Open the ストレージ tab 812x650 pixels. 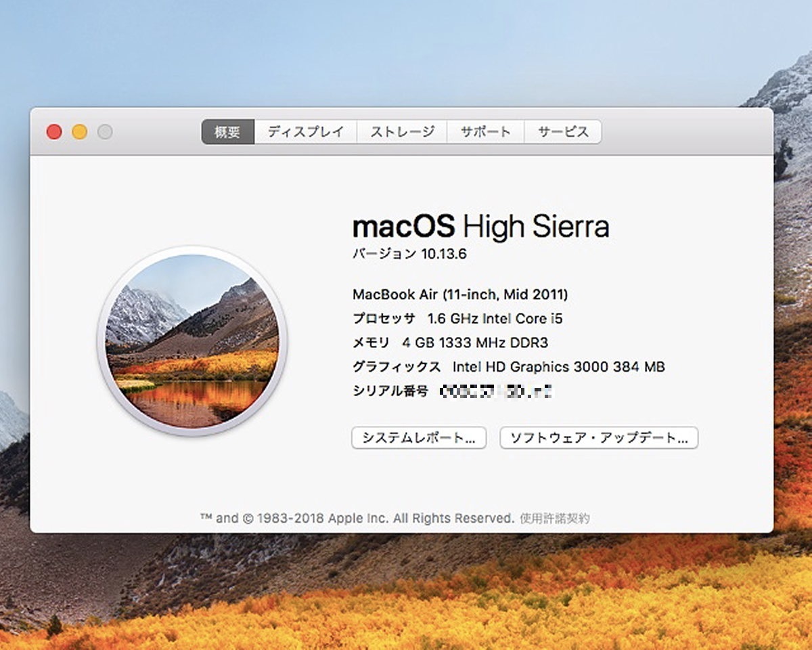402,132
